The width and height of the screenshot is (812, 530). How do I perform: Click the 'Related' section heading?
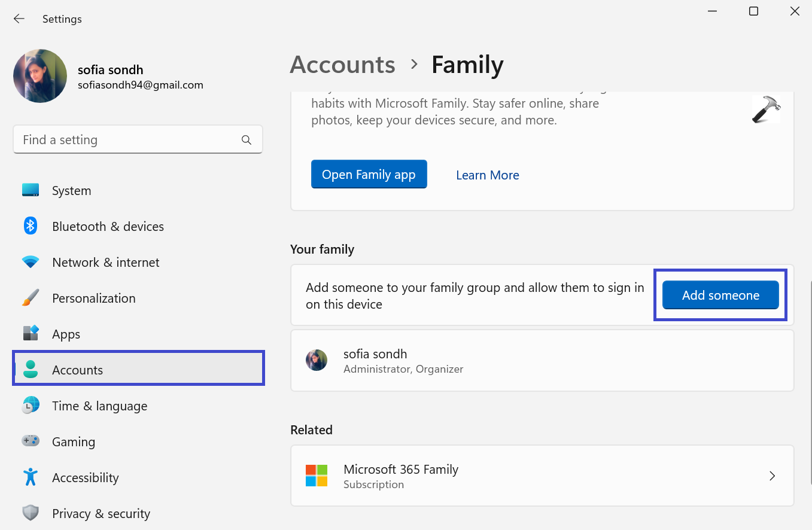click(x=311, y=430)
